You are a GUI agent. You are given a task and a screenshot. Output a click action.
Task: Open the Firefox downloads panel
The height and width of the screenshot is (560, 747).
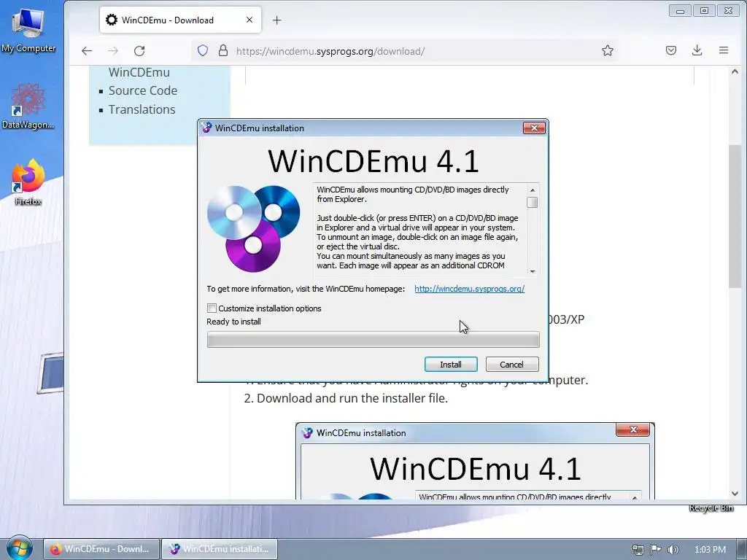[697, 50]
